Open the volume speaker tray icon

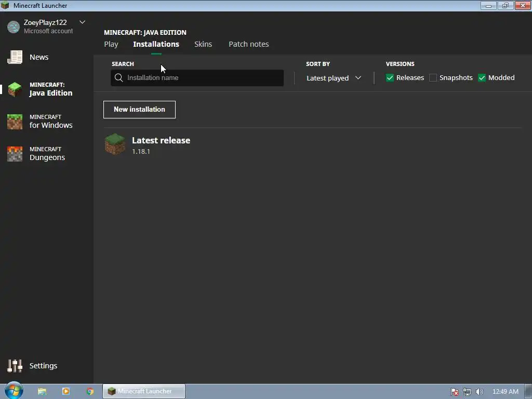(x=479, y=392)
